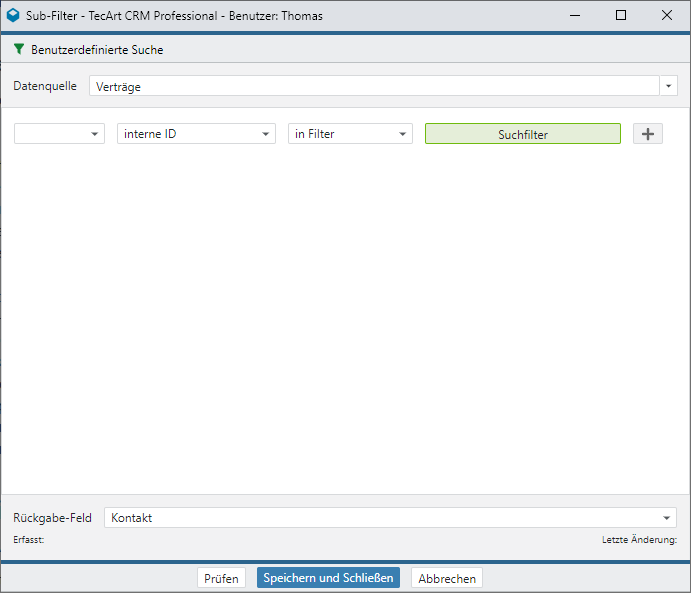Click the green Suchfilter button

pyautogui.click(x=522, y=134)
